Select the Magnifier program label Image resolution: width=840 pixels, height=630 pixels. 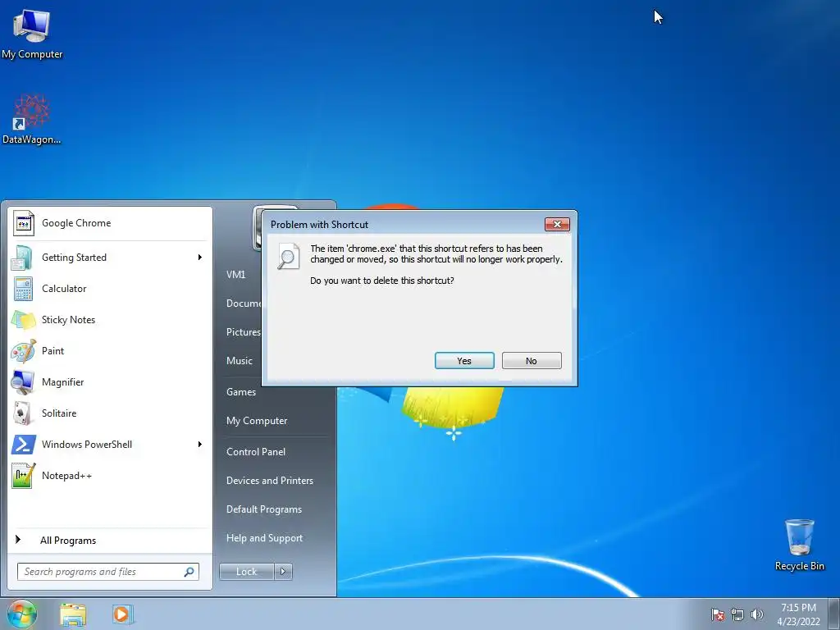[x=62, y=382]
